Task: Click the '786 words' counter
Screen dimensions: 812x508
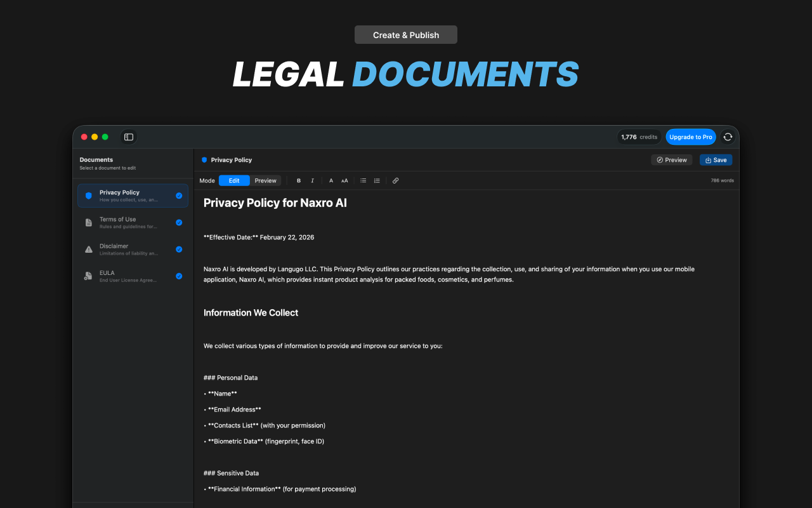Action: pyautogui.click(x=722, y=181)
